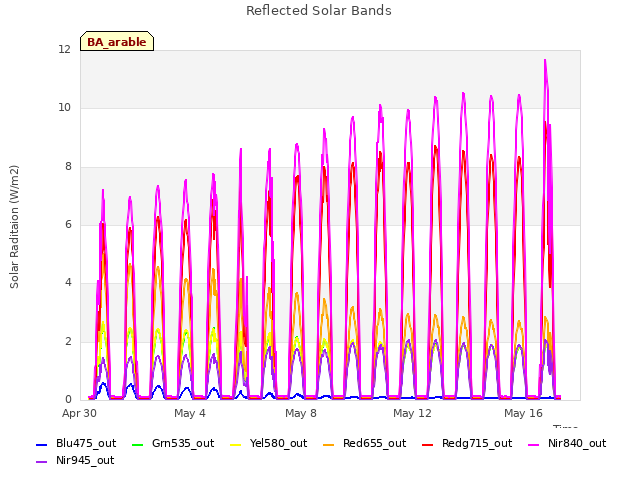Click the 10 y-axis tick label
This screenshot has height=480, width=640.
[64, 108]
